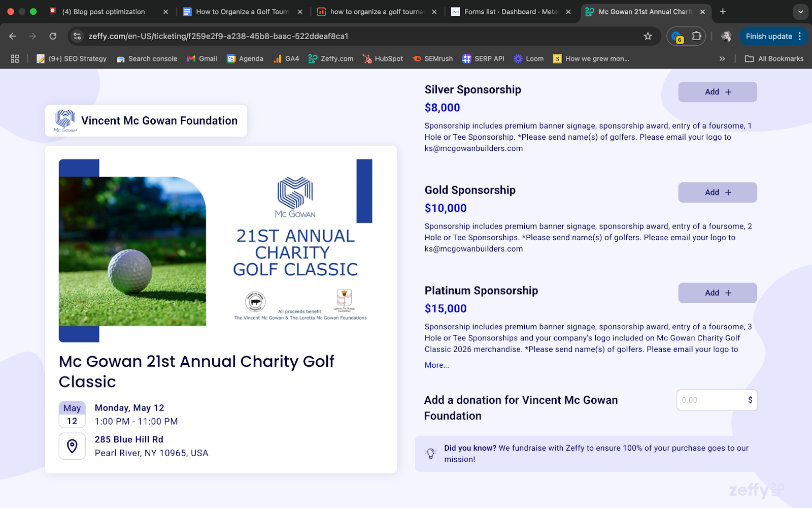Open the Gmail bookmark

click(x=202, y=59)
